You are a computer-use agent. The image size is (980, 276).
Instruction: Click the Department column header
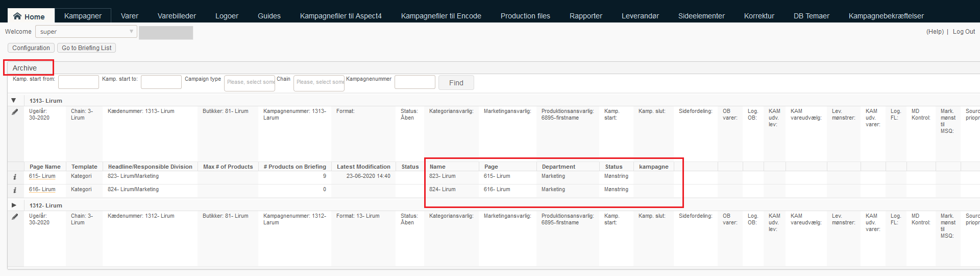tap(558, 167)
